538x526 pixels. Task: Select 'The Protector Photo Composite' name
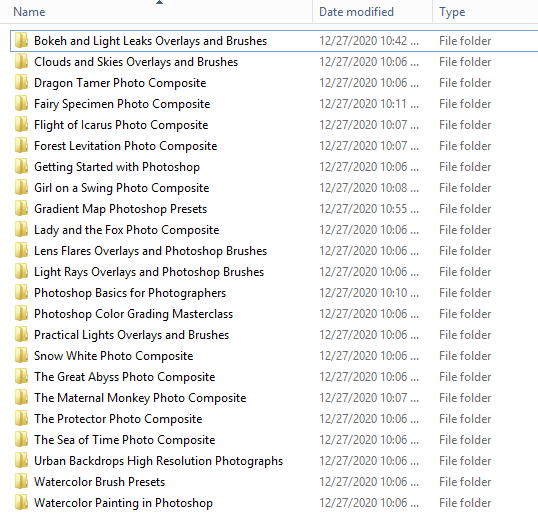click(118, 419)
